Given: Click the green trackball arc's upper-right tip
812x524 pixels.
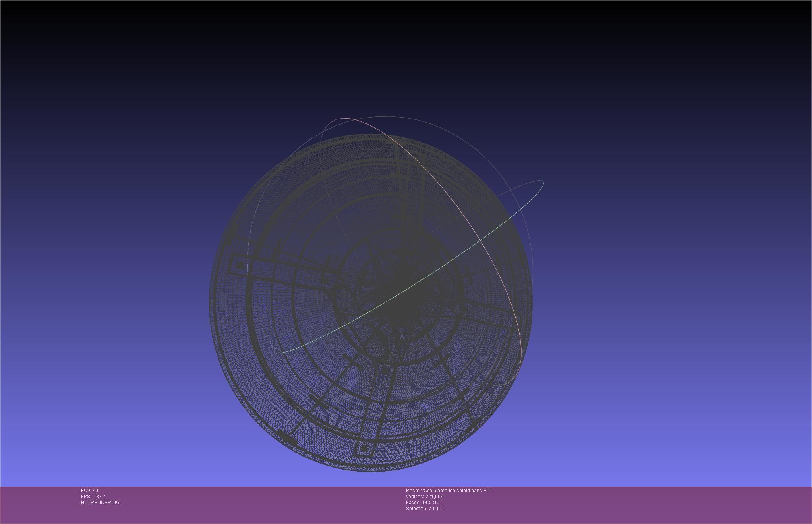Looking at the screenshot, I should click(542, 182).
